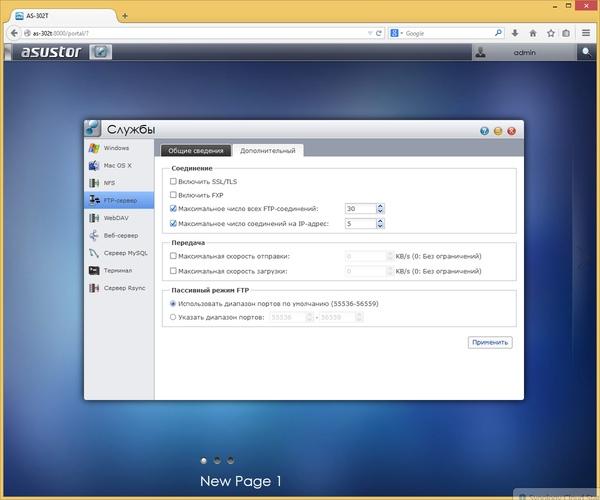Open the browser bookmarks list icon

pyautogui.click(x=566, y=33)
